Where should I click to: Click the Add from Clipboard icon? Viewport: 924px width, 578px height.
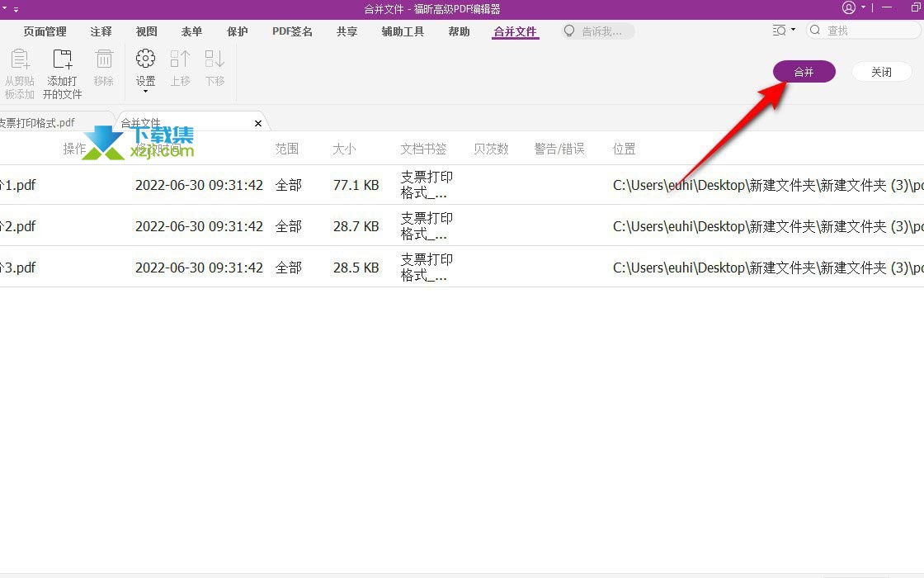(x=20, y=59)
